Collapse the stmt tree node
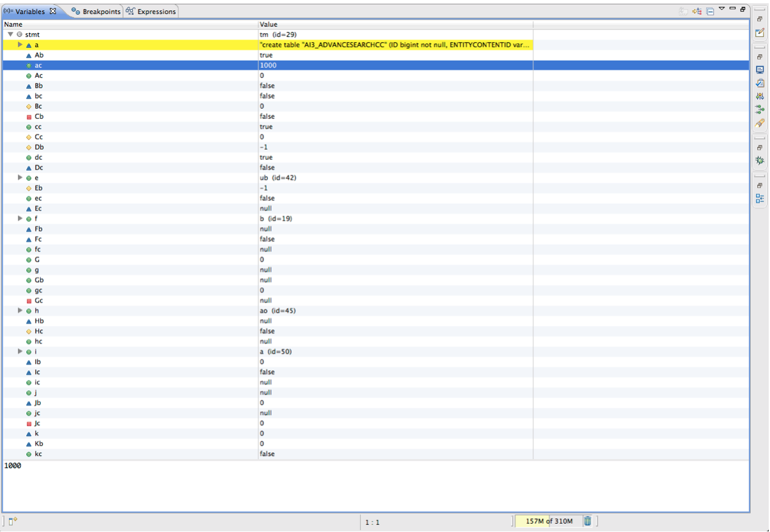 click(10, 35)
